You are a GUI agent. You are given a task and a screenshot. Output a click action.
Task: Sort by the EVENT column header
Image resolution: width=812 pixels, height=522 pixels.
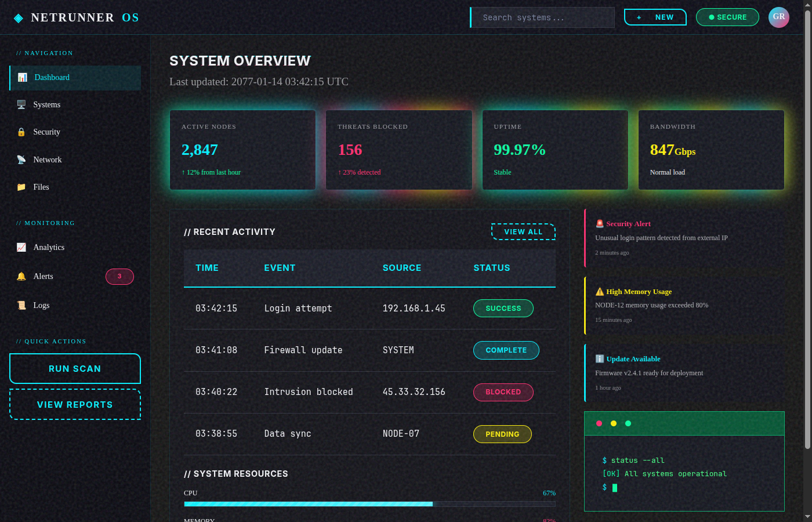(x=280, y=268)
